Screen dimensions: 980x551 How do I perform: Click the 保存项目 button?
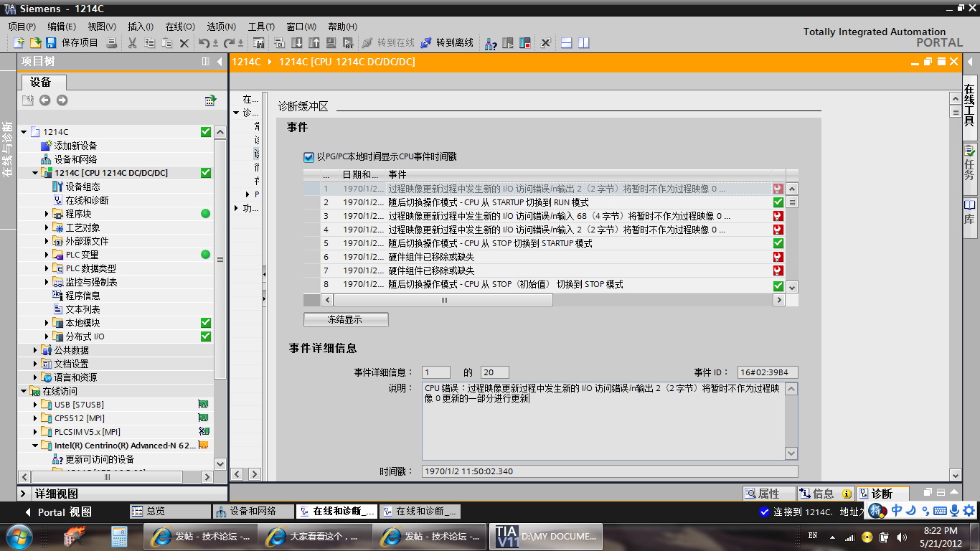coord(72,43)
